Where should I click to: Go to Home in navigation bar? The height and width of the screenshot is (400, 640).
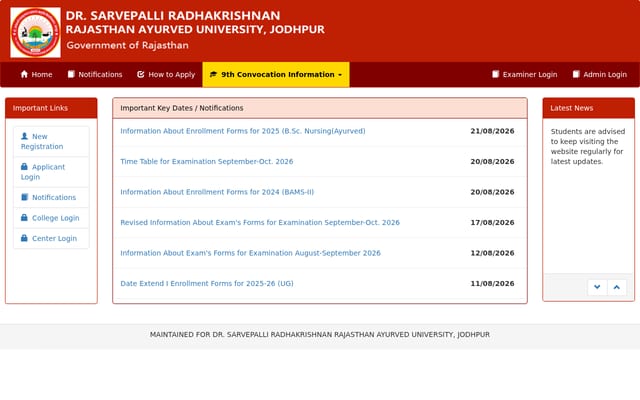36,74
